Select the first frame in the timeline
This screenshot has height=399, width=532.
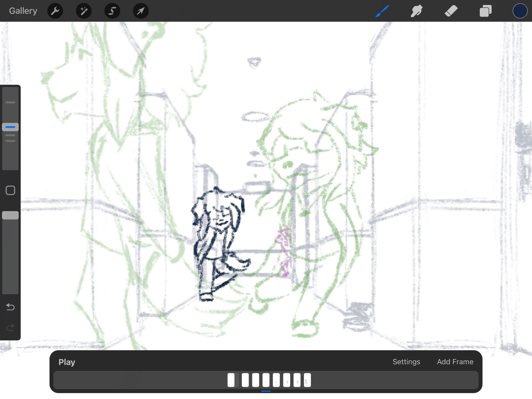(231, 380)
